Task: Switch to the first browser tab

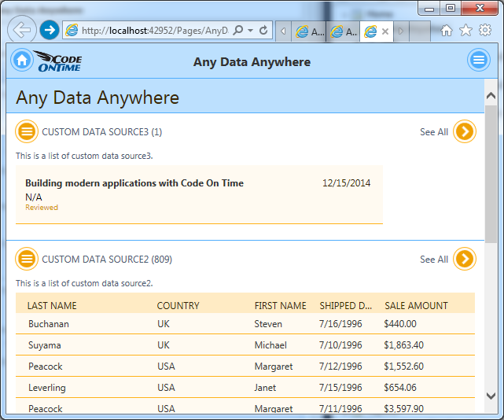Action: (x=309, y=31)
